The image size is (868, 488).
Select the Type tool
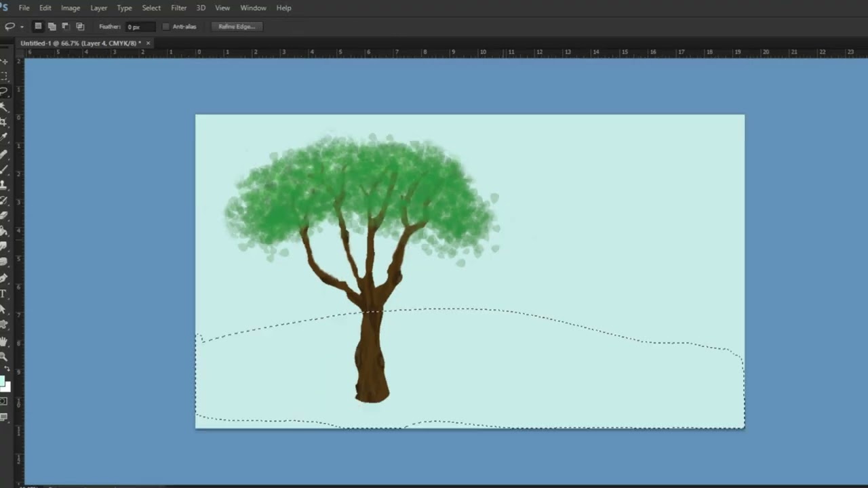3,293
